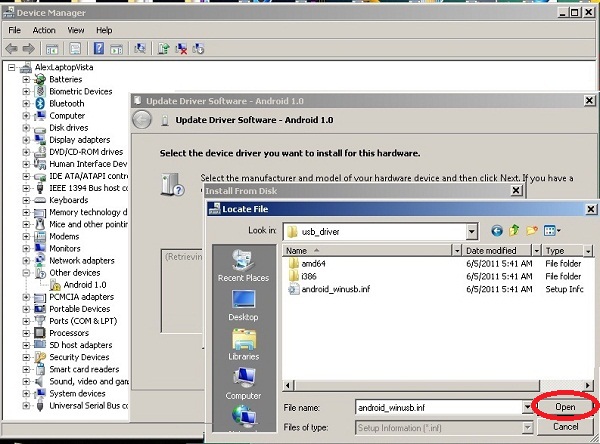Select Security Devices in the device tree
Screen dimensions: 600x444
pos(79,357)
